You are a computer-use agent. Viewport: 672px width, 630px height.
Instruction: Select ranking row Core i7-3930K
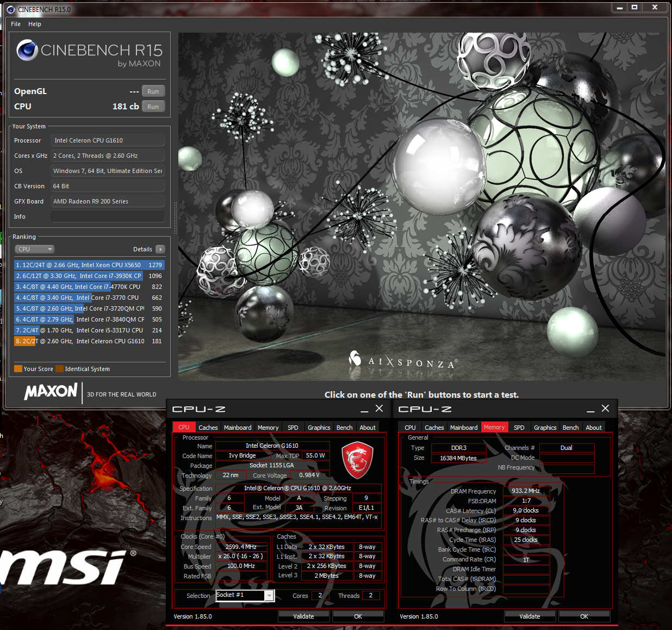click(90, 276)
